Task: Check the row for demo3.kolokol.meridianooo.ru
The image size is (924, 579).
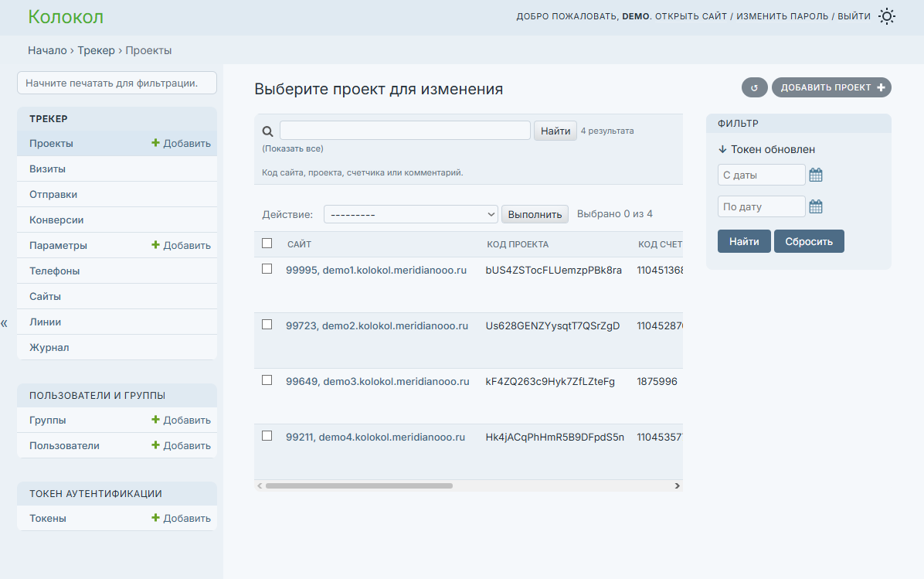Action: point(267,380)
